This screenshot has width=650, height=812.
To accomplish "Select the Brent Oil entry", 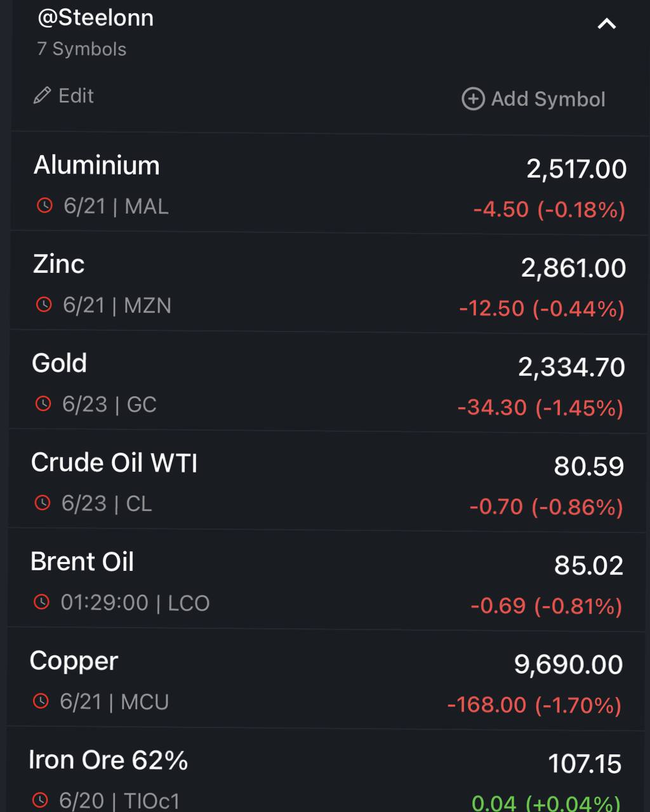I will (326, 580).
